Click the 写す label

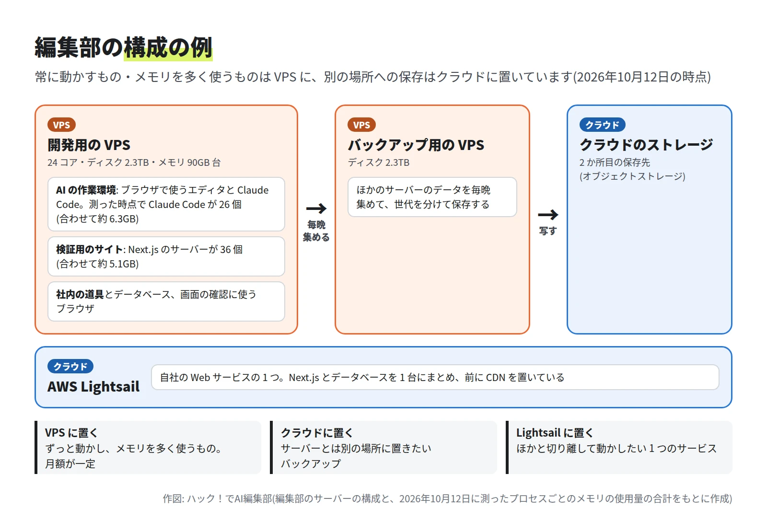(548, 231)
